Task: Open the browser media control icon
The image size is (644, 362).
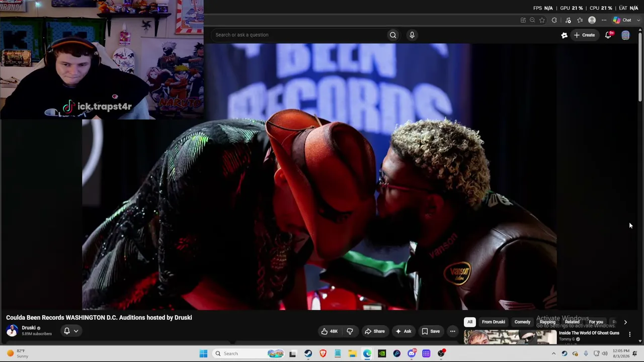Action: point(568,20)
